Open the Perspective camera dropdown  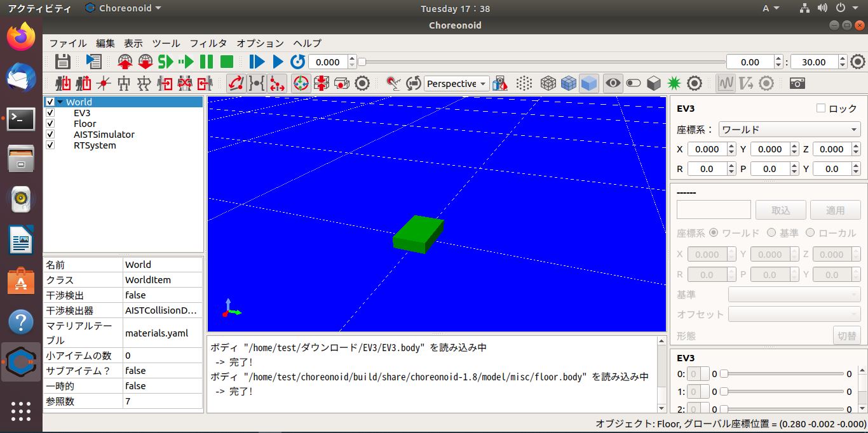(456, 83)
